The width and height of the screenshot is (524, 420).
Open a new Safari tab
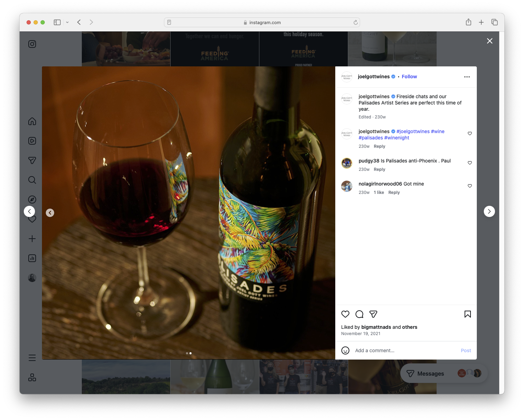click(481, 22)
